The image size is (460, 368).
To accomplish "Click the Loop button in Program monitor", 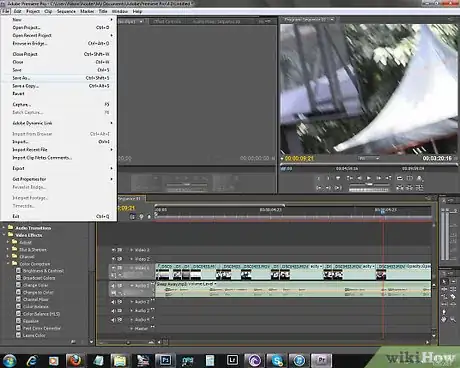I will point(399,178).
